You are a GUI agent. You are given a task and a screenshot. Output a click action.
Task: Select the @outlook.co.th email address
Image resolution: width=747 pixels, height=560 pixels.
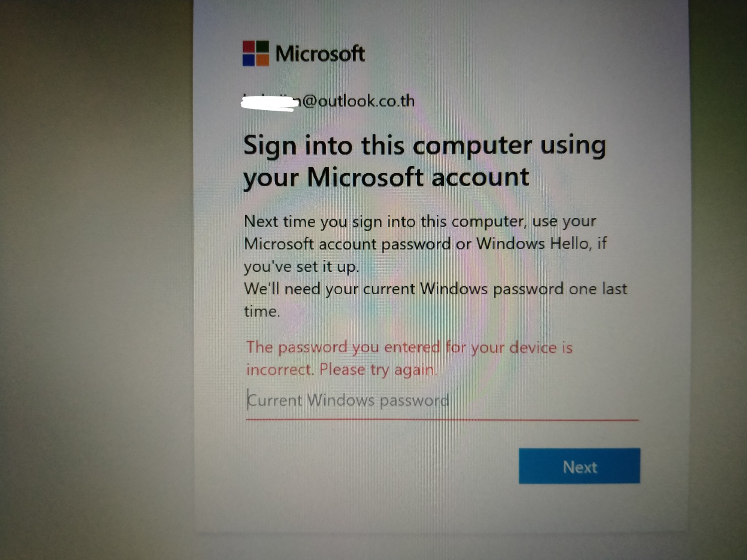pyautogui.click(x=329, y=101)
